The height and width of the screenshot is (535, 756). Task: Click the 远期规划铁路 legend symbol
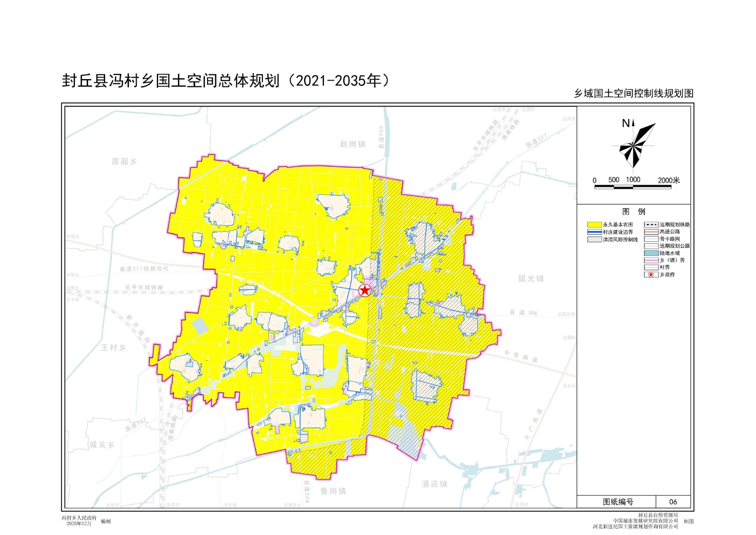tap(651, 224)
